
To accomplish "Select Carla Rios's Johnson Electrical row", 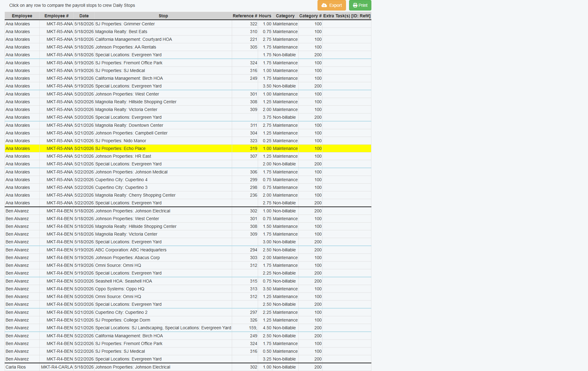I will click(188, 367).
